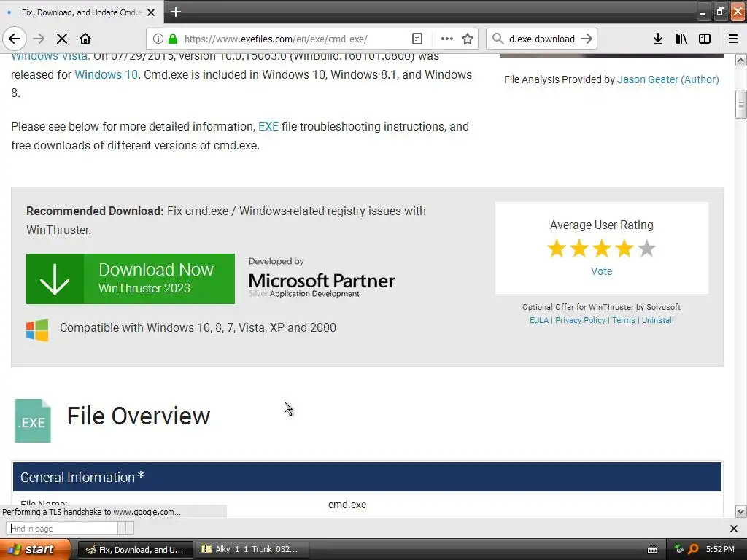The width and height of the screenshot is (747, 560).
Task: Click the Find in page field
Action: click(x=62, y=528)
